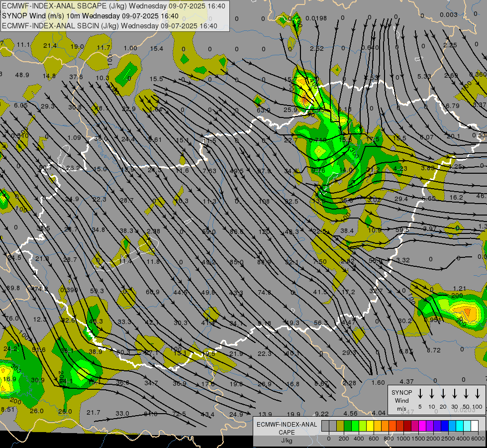
Task: Click the map value '74.8'
Action: point(264,293)
